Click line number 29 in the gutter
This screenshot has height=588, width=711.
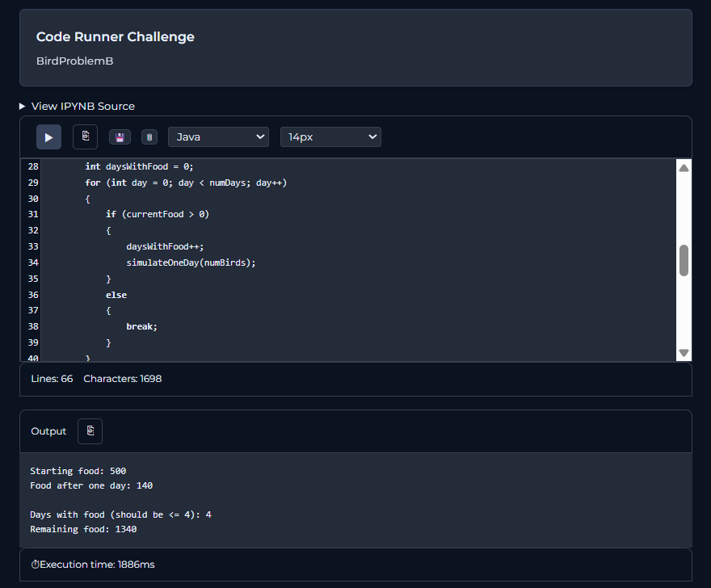[32, 183]
